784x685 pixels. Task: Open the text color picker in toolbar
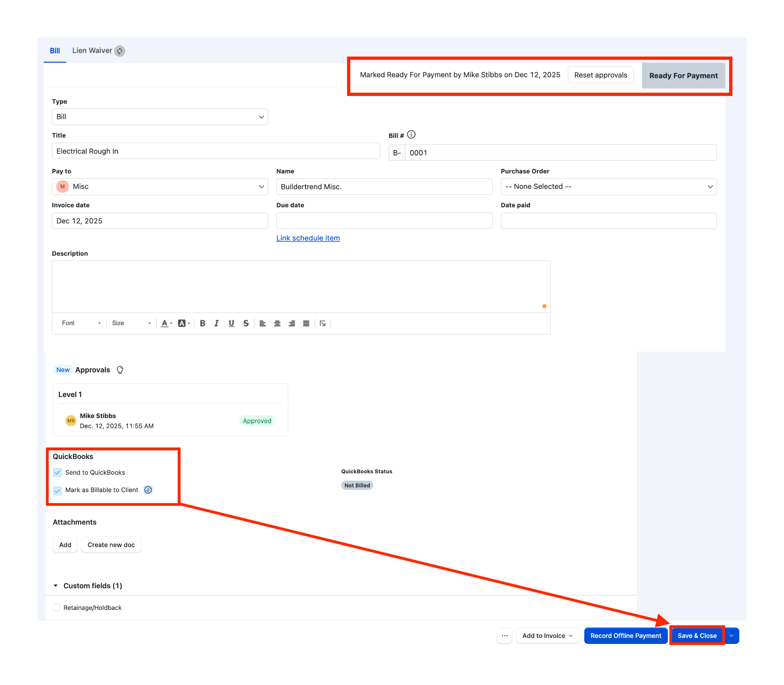click(x=166, y=323)
